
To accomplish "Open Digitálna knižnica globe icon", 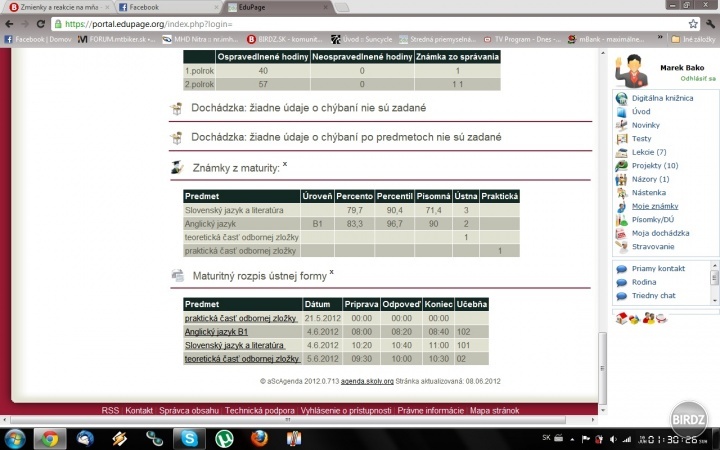I will click(621, 98).
